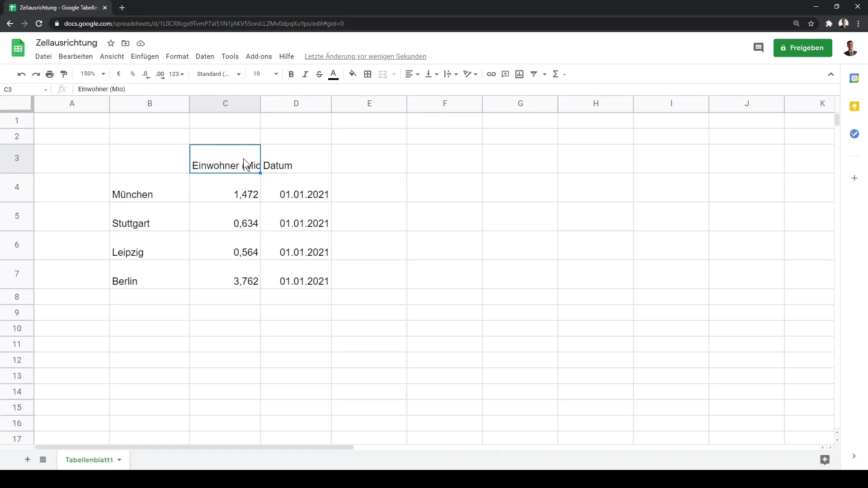Move document with the folder icon
This screenshot has height=488, width=868.
click(x=126, y=43)
